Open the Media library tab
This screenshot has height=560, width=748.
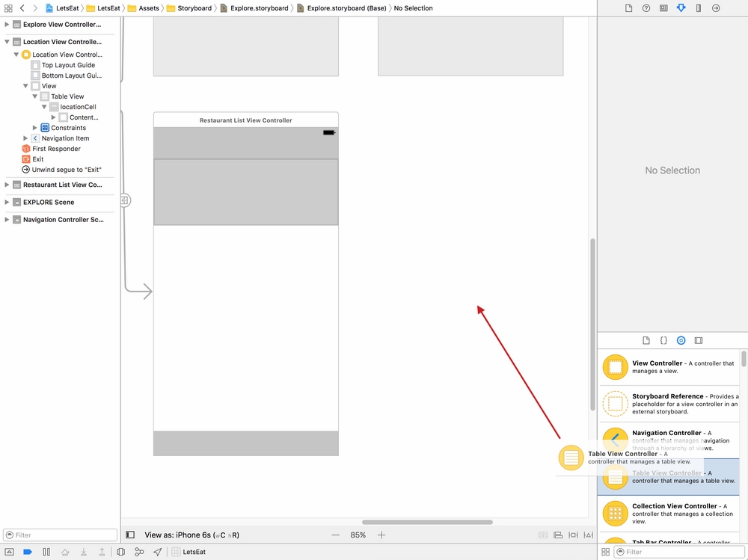(699, 341)
